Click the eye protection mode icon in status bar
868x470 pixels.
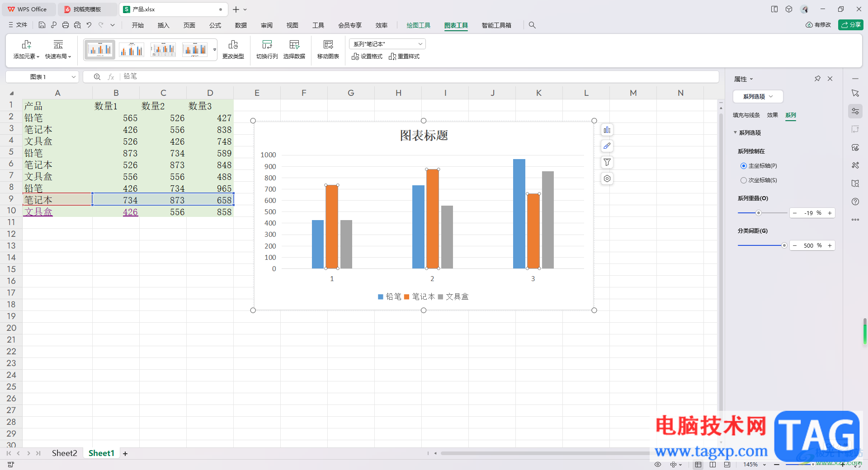click(x=658, y=465)
